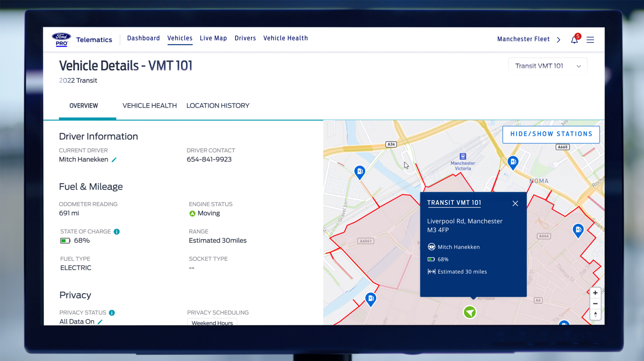Click the Privacy Status info icon
Screen dimensions: 644x361
click(112, 313)
